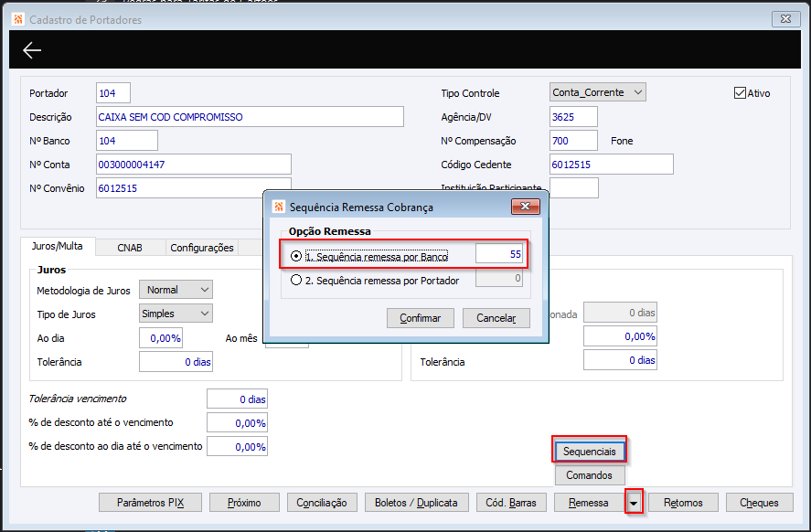Screen dimensions: 811x532
Task: Click the Nº Compensação input field
Action: [573, 141]
